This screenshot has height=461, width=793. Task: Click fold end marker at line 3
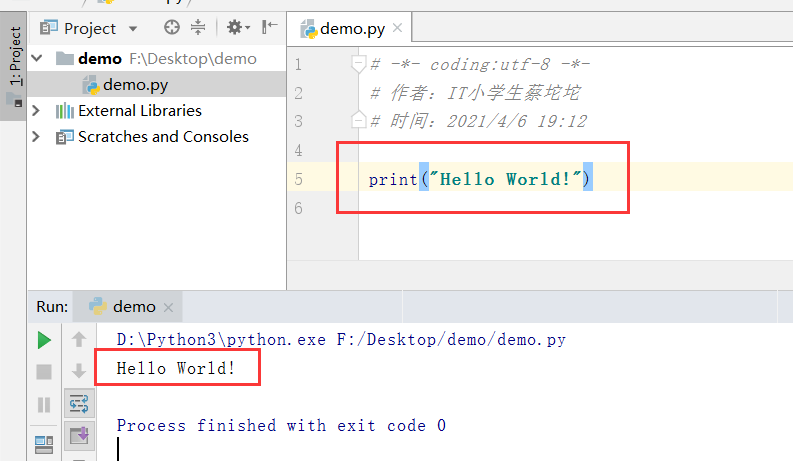point(358,120)
